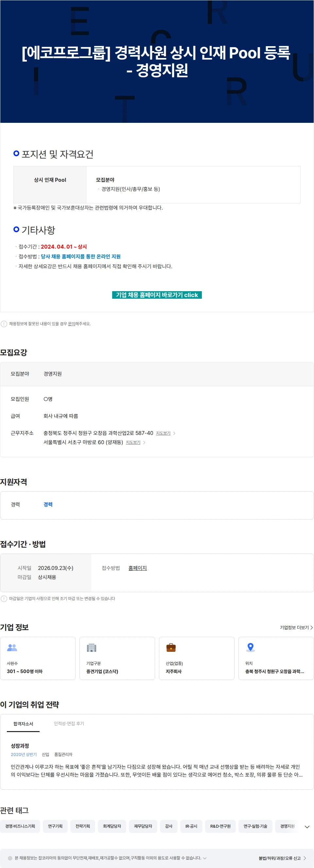
Task: Click the 연구·실험·기술 tag
Action: pyautogui.click(x=255, y=826)
